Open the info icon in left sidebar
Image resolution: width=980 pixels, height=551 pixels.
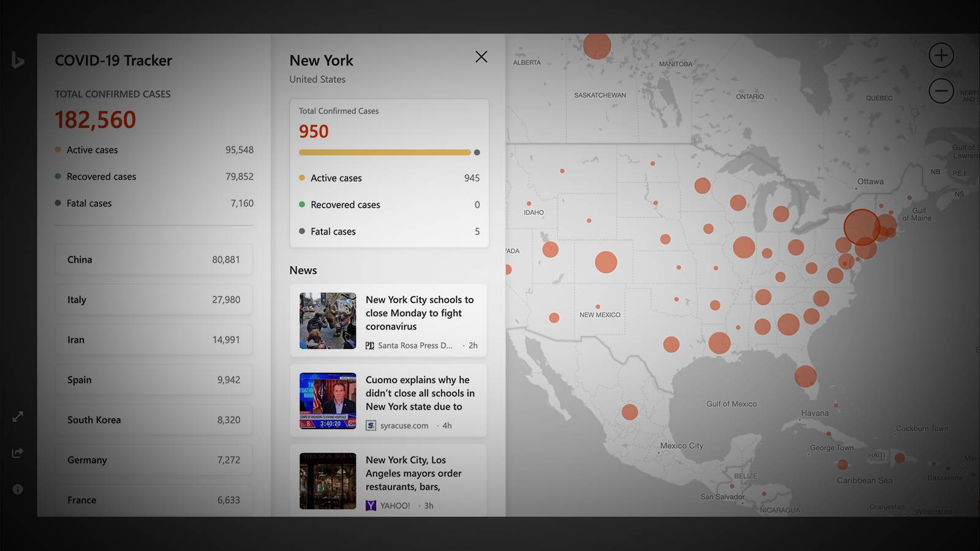[18, 489]
